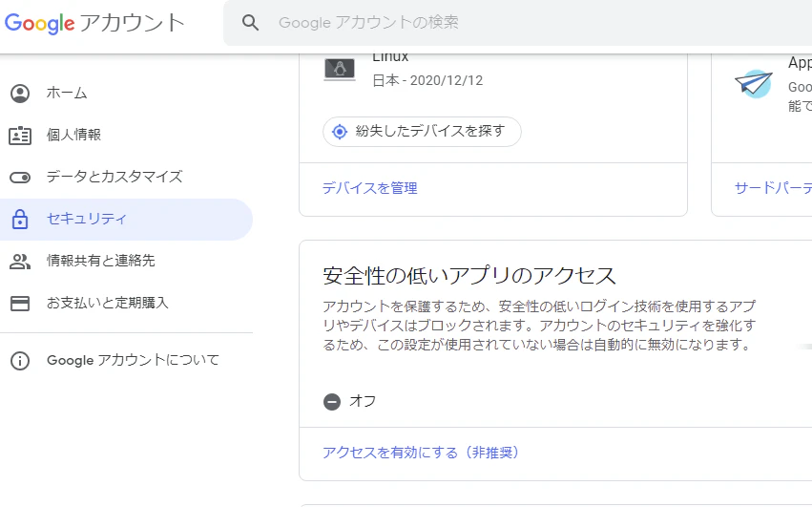
Task: Click the Linux device laptop icon
Action: [x=340, y=69]
